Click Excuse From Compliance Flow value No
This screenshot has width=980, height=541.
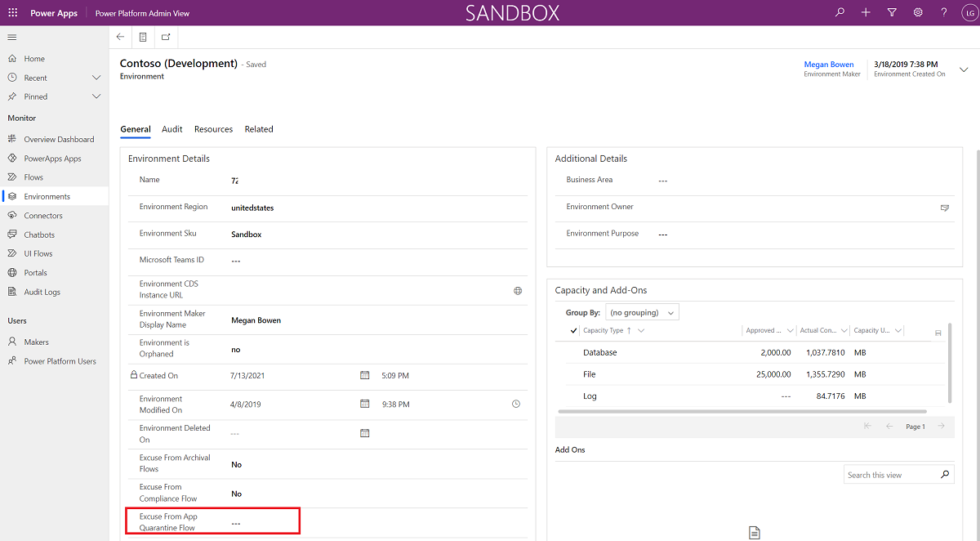tap(237, 494)
